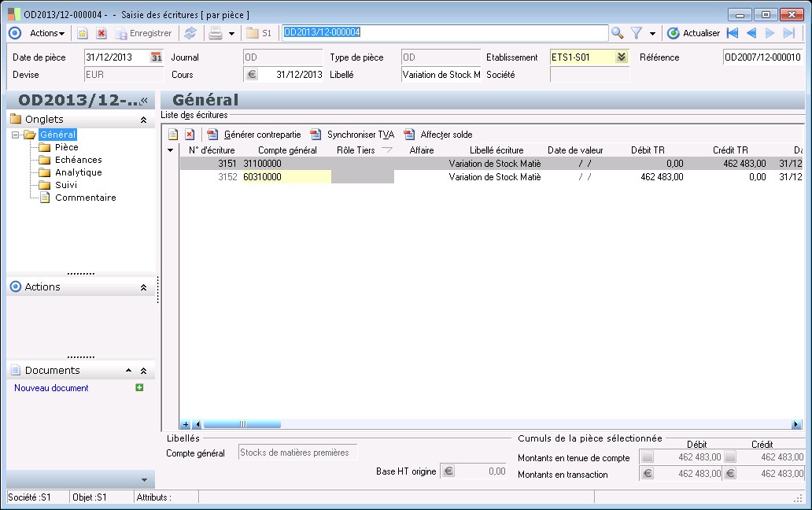Open the calendar picker for Date de pièce
The width and height of the screenshot is (812, 510).
point(157,57)
